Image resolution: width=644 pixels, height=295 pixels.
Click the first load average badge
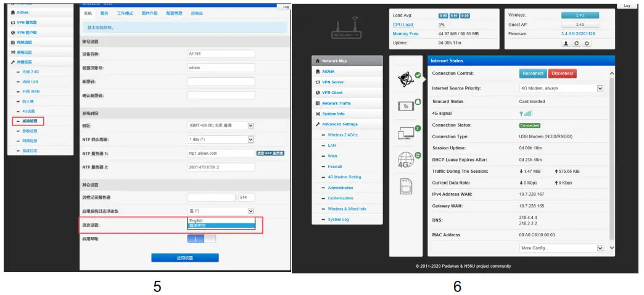coord(443,15)
